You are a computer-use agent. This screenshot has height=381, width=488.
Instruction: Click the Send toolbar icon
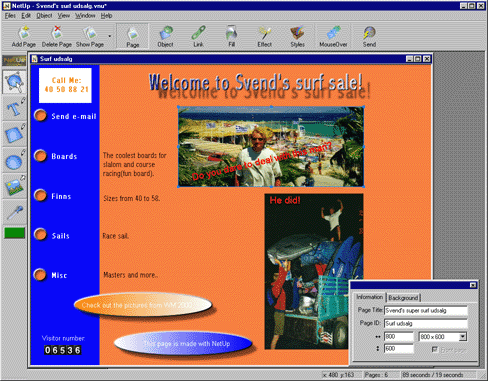coord(369,36)
